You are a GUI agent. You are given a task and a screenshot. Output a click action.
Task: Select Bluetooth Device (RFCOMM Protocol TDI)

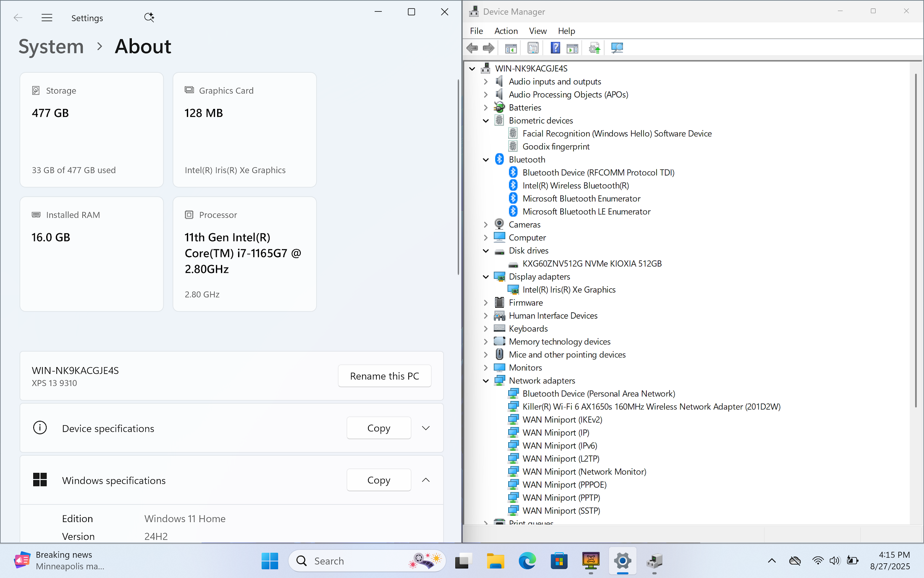591,172
